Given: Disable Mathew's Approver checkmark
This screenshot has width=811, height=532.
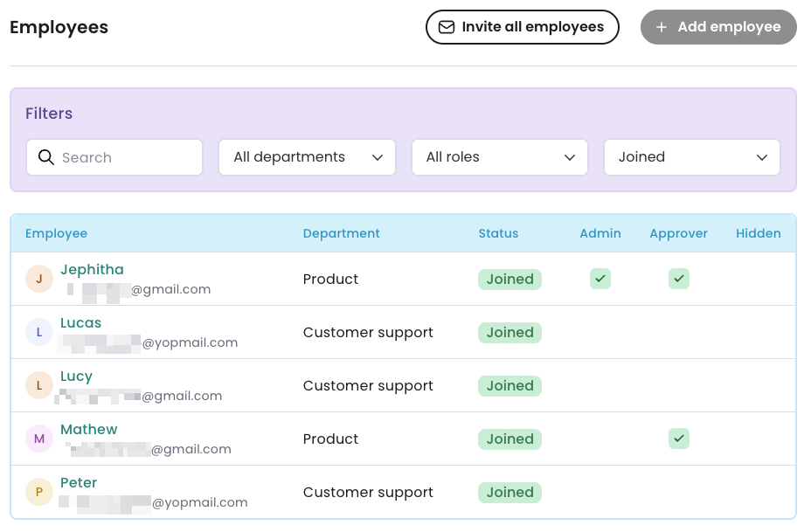Looking at the screenshot, I should pos(679,439).
